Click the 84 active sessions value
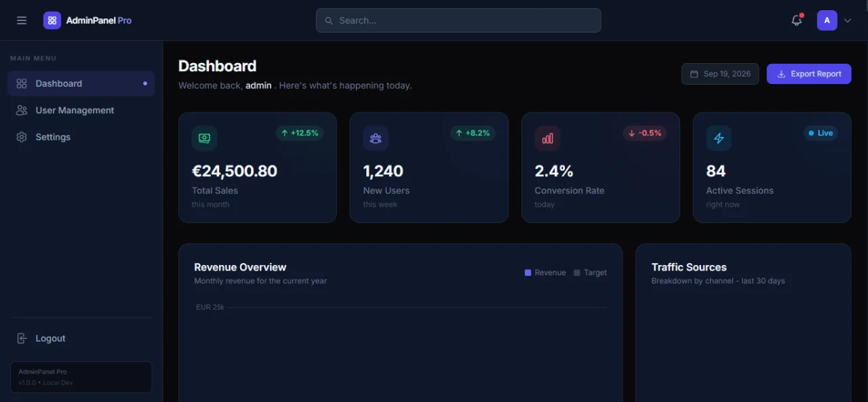 click(715, 171)
